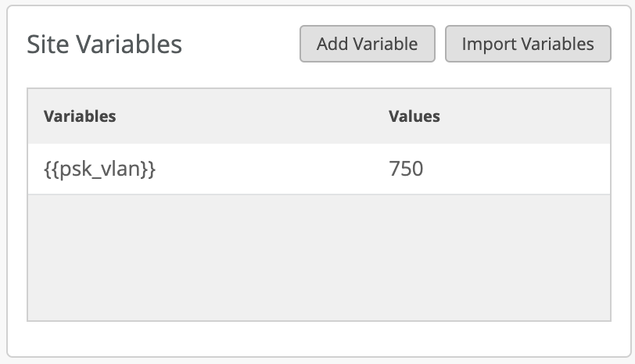635x364 pixels.
Task: Click the Variables column header
Action: (80, 116)
